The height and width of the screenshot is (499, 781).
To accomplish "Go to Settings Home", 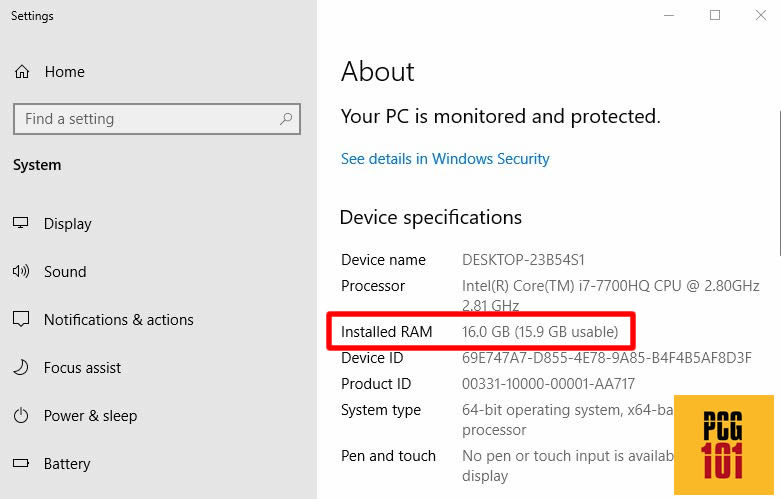I will point(64,72).
